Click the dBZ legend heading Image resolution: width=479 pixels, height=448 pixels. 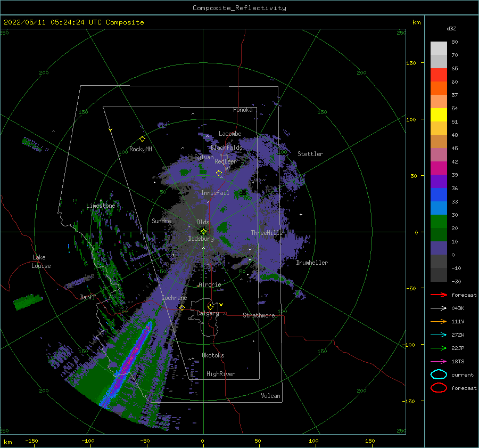click(451, 28)
